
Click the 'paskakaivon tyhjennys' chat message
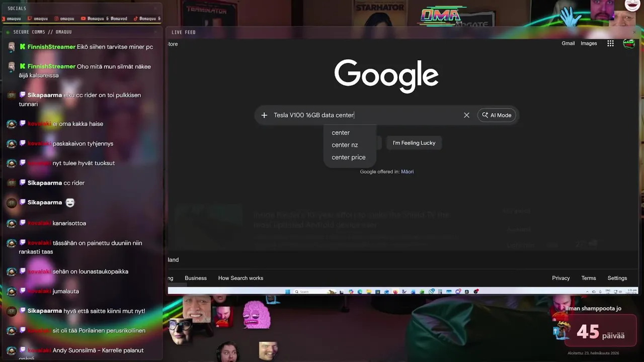(83, 143)
